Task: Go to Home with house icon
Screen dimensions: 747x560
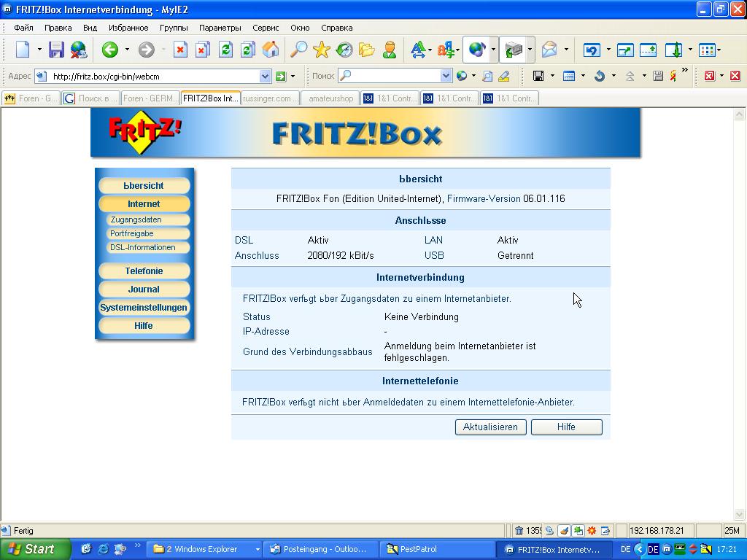Action: click(271, 49)
